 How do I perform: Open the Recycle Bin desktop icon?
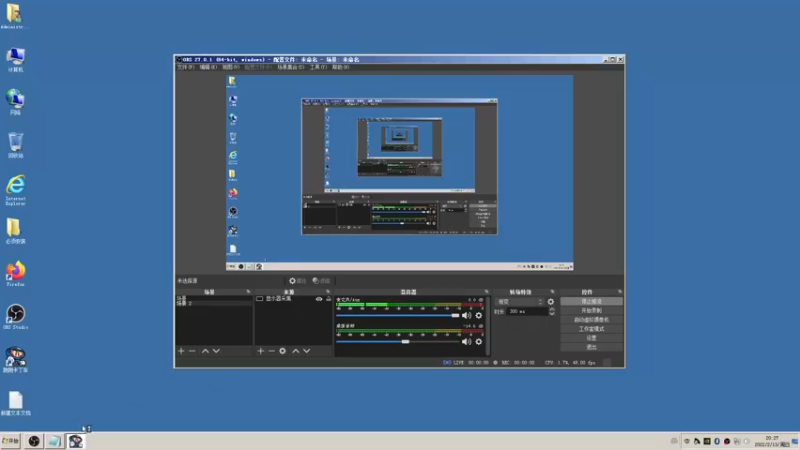(15, 145)
